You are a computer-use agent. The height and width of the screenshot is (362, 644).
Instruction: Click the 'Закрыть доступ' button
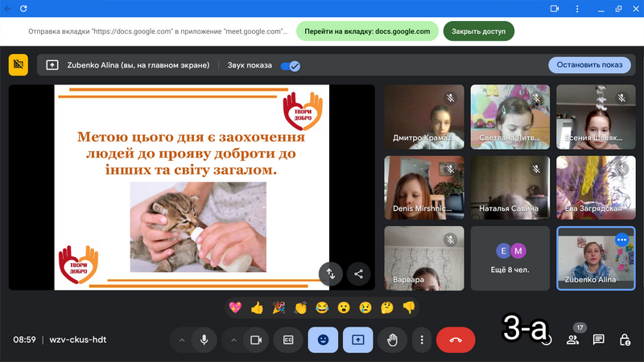coord(478,31)
